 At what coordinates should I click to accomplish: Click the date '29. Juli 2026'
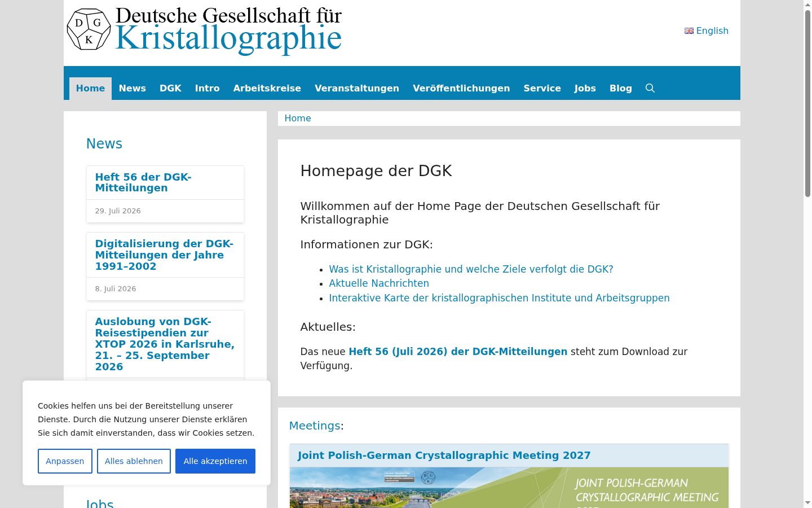point(118,211)
